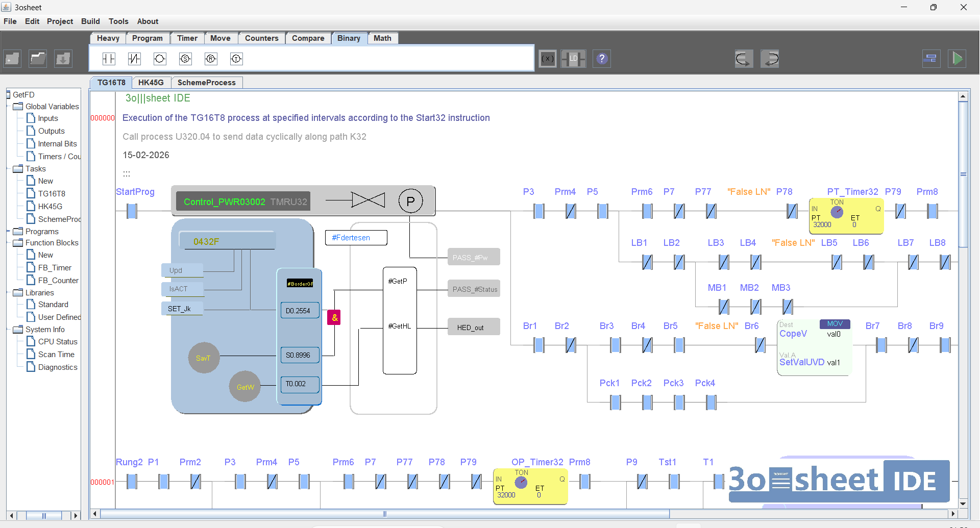The image size is (980, 528).
Task: Click the green Run button
Action: 958,59
